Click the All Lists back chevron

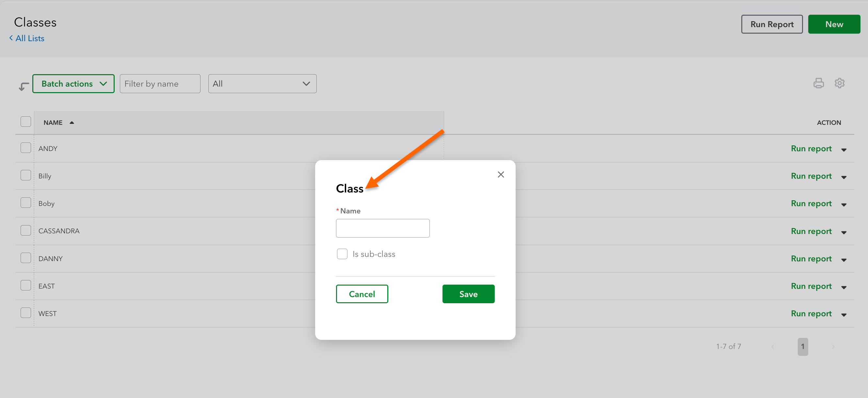pyautogui.click(x=11, y=38)
